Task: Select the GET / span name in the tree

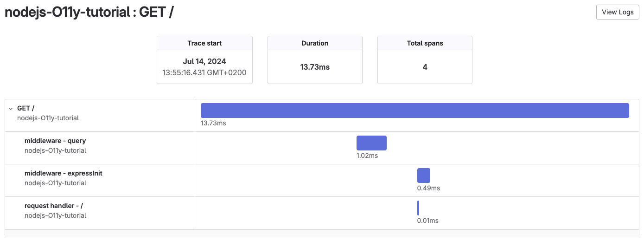Action: [26, 108]
